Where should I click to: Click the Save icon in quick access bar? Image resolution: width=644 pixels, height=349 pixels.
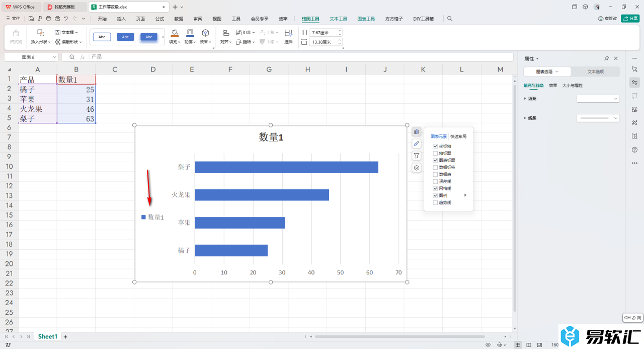[31, 19]
